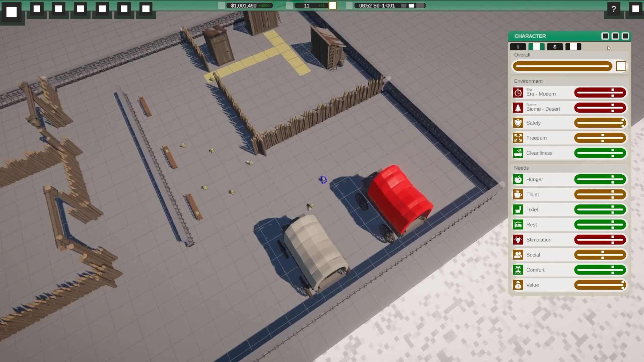Image resolution: width=644 pixels, height=362 pixels.
Task: Select the Stimulation lightbulb icon
Action: tap(518, 240)
